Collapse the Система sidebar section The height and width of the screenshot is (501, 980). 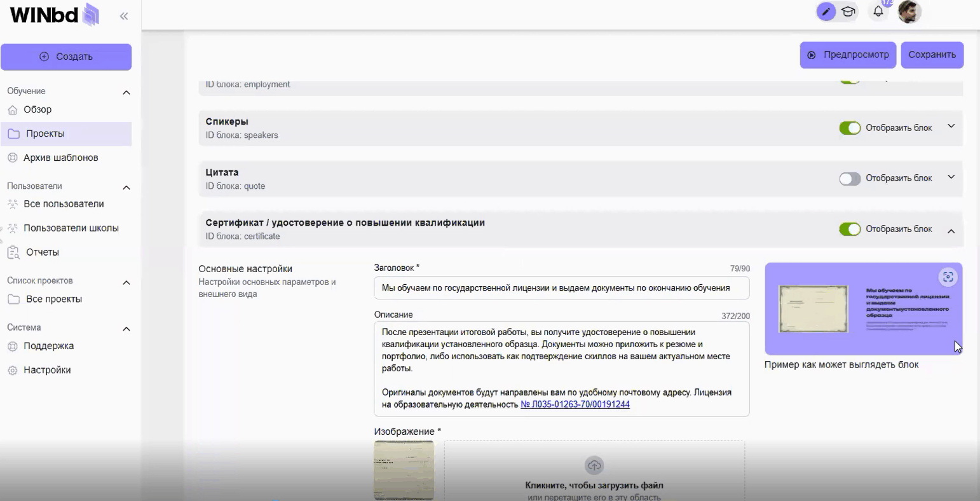coord(126,329)
